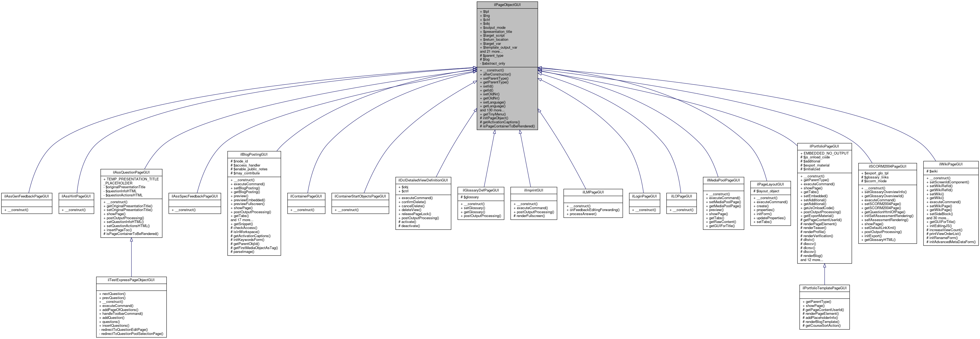Select the addPageOfQuestions() method entry

click(119, 310)
